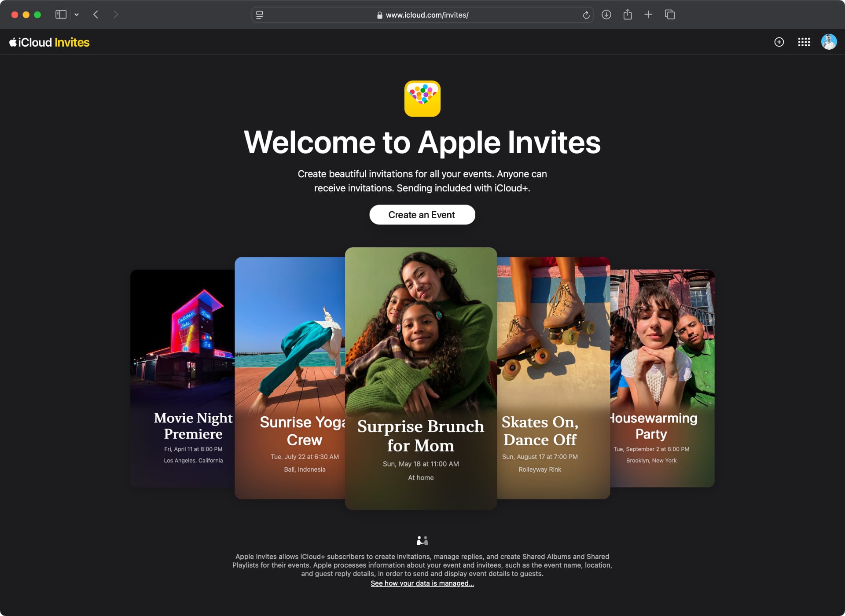Click the browser address bar
Screen dimensions: 845x616
(422, 15)
